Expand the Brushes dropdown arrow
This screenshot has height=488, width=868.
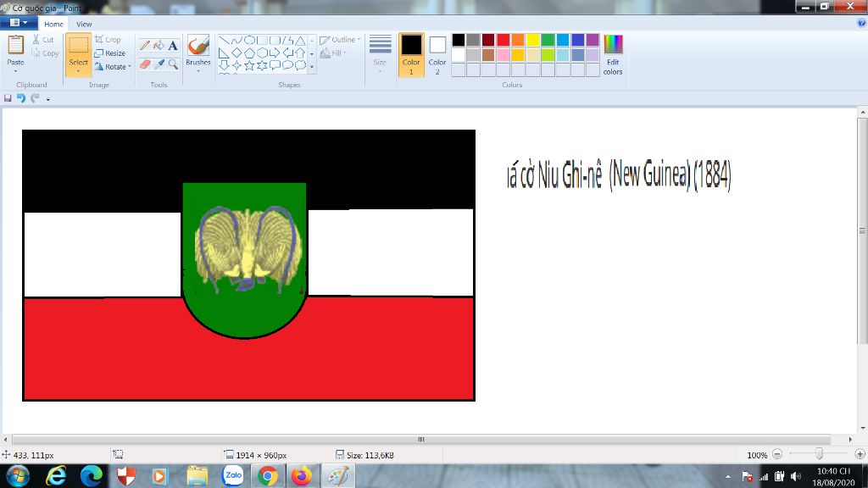(198, 71)
